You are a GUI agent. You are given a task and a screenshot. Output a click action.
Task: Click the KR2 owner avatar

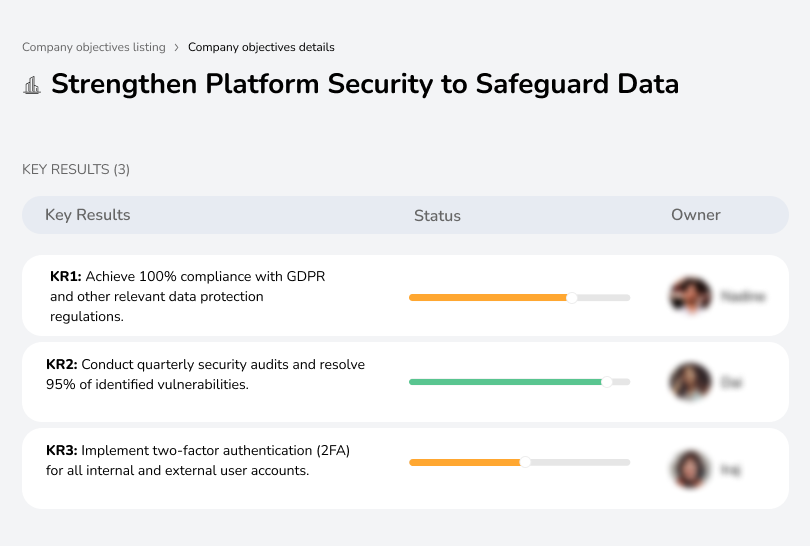point(690,382)
